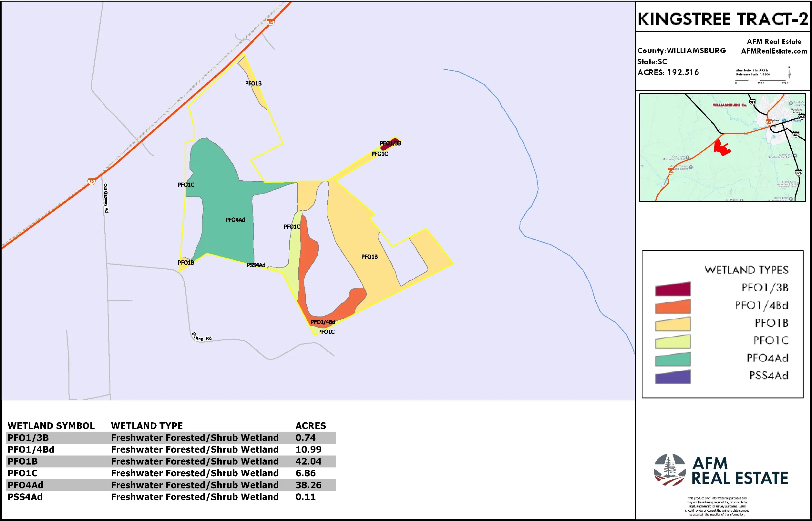Click the map scale bar
Screen dimensions: 812x521
[x=761, y=81]
